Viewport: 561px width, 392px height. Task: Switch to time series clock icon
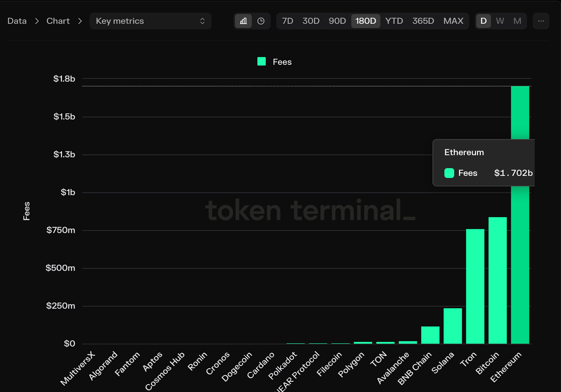261,21
